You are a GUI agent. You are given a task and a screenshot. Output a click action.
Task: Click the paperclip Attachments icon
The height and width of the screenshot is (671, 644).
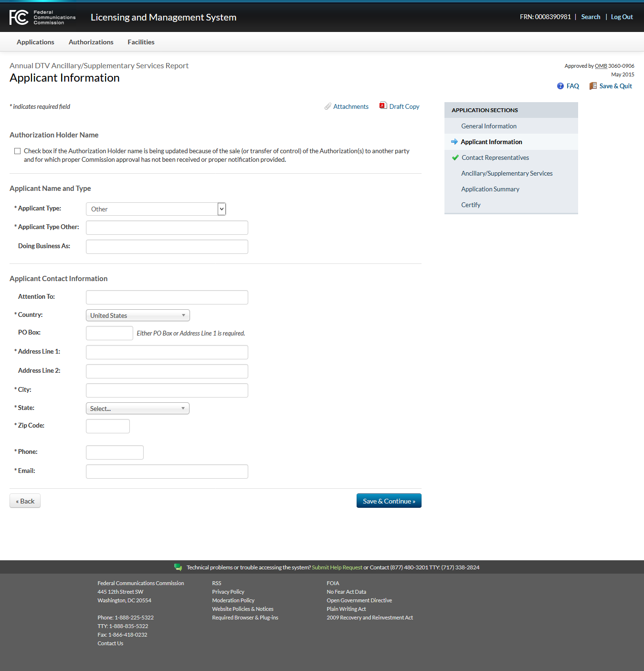[x=328, y=106]
